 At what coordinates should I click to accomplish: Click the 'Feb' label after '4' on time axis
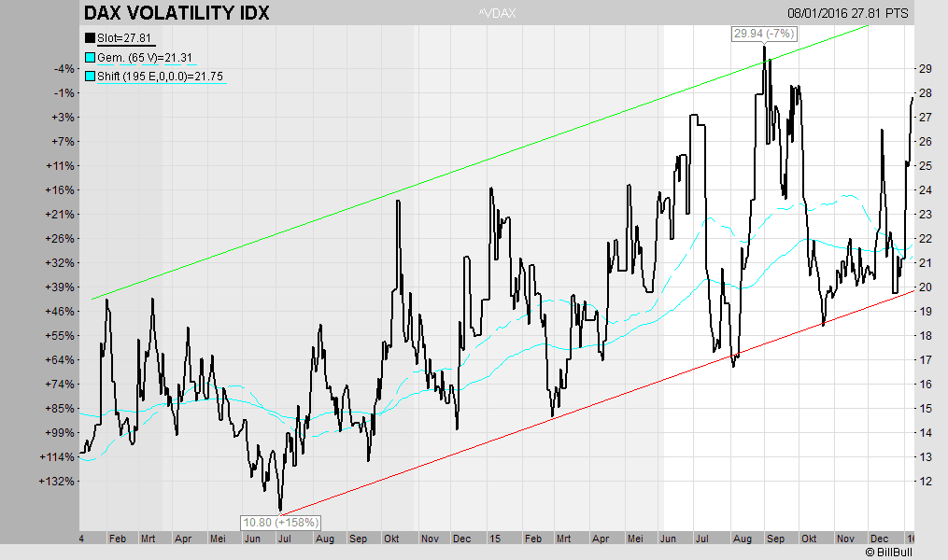[x=118, y=539]
